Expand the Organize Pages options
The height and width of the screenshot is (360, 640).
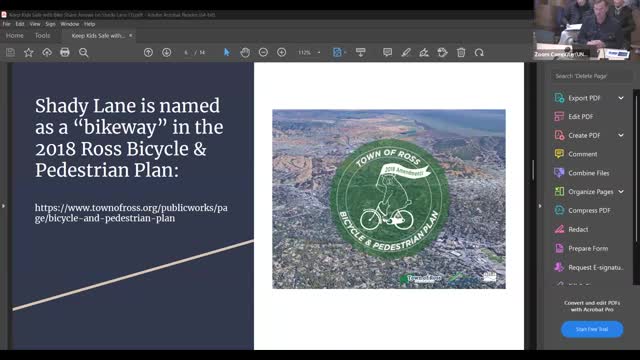coord(621,191)
